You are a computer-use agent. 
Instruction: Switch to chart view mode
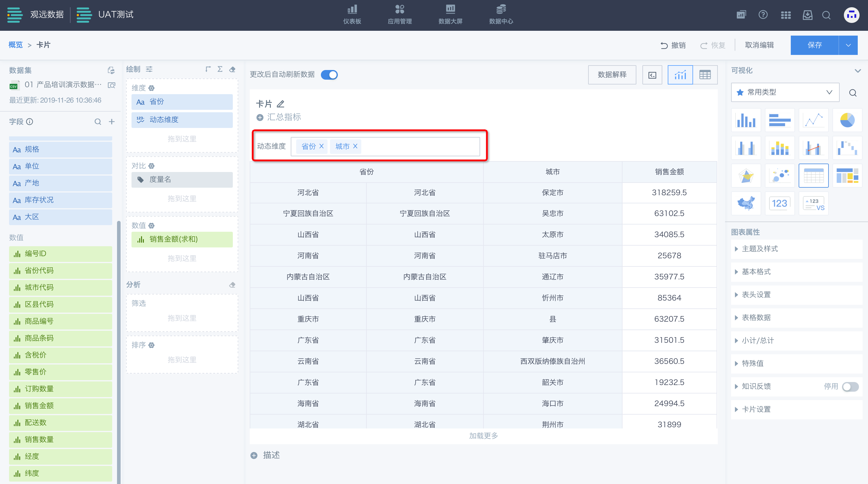(x=680, y=75)
